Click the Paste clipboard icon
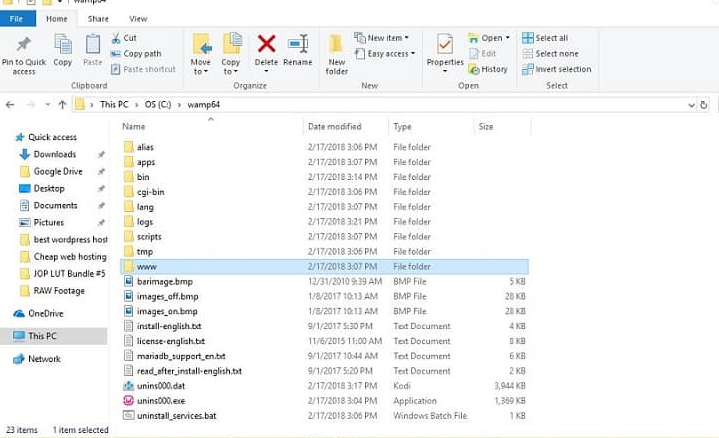This screenshot has width=719, height=438. (x=93, y=44)
